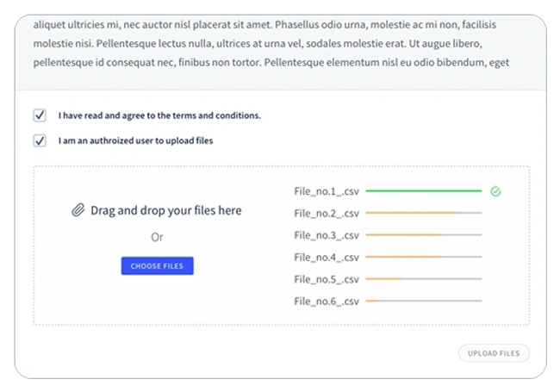The width and height of the screenshot is (560, 392).
Task: Click the green checkmark icon for File_no.1
Action: pos(495,191)
